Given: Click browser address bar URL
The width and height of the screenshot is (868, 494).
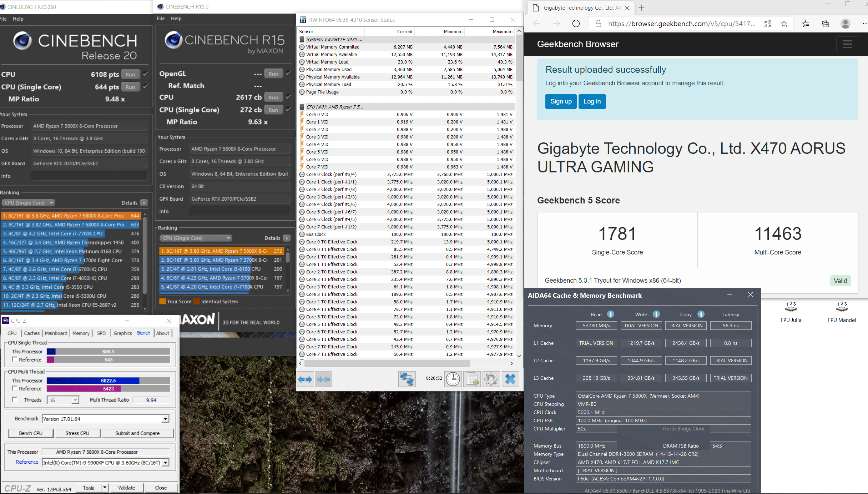Looking at the screenshot, I should (681, 24).
